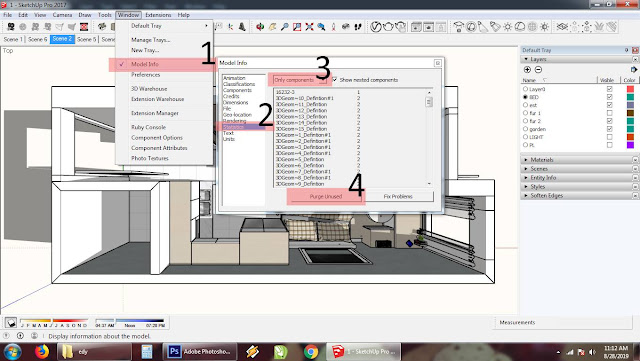Open Google Chrome from the taskbar
This screenshot has height=361, width=640.
pos(311,352)
